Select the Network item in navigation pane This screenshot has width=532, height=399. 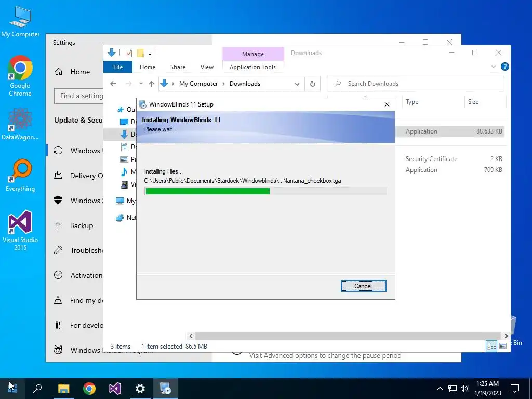[x=126, y=218]
